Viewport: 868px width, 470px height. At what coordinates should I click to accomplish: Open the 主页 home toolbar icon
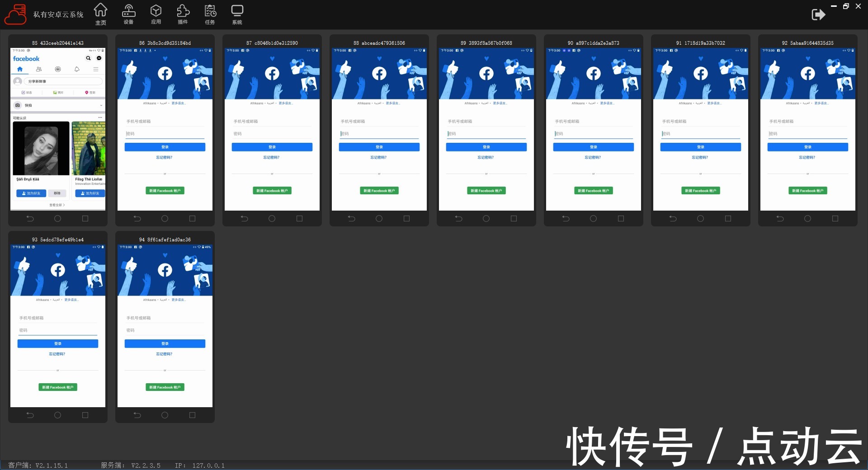coord(100,14)
